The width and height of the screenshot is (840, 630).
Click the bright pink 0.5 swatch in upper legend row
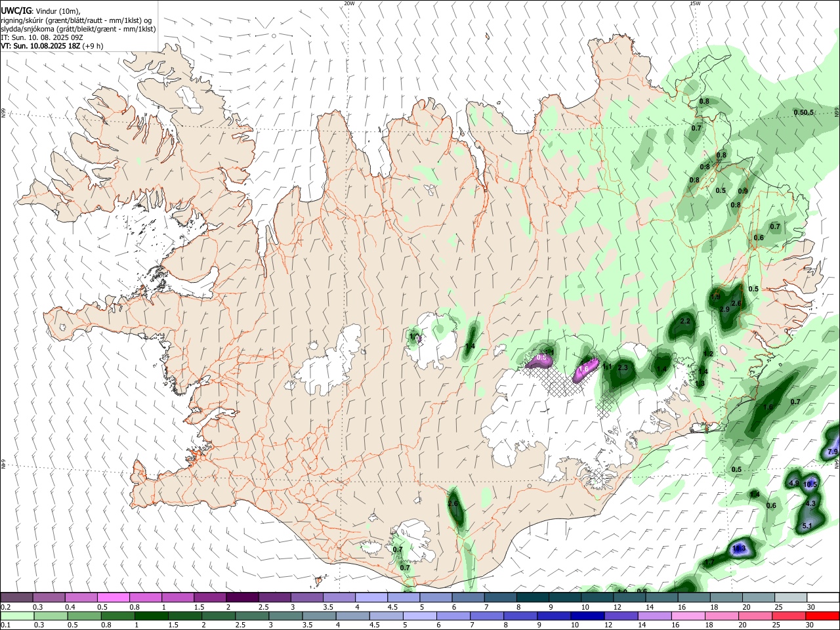112,597
